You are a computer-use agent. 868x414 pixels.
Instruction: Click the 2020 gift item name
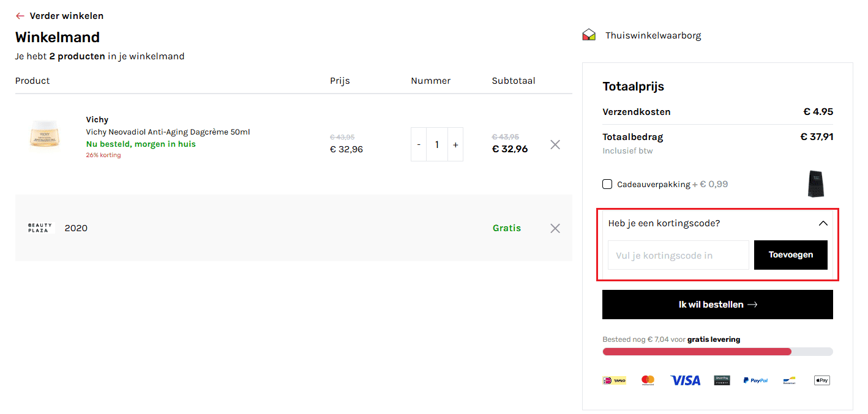point(76,228)
